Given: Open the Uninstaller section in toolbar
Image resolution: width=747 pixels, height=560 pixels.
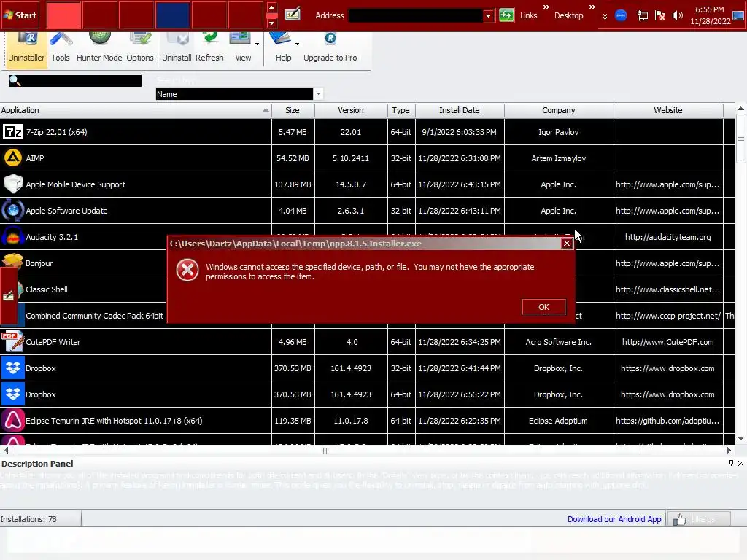Looking at the screenshot, I should pyautogui.click(x=26, y=50).
